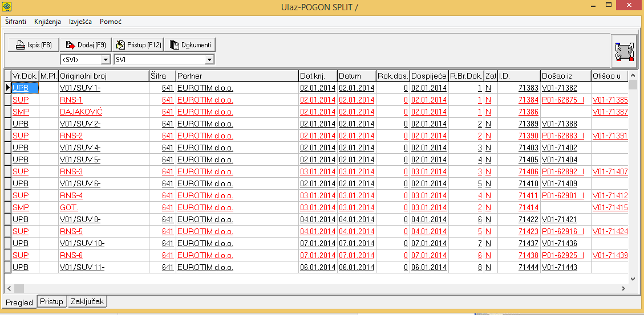Viewport: 644px width, 315px height.
Task: Open the Šifranti menu
Action: 16,22
